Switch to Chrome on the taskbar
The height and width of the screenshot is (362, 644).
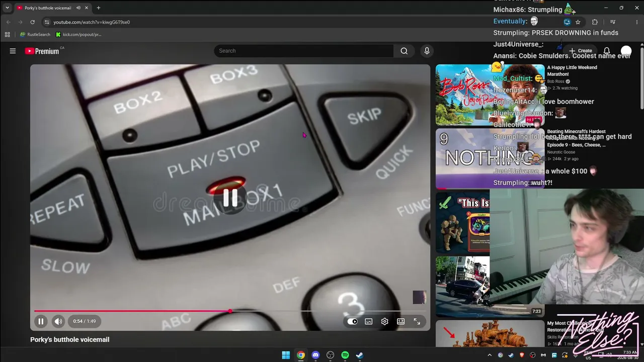[x=300, y=355]
